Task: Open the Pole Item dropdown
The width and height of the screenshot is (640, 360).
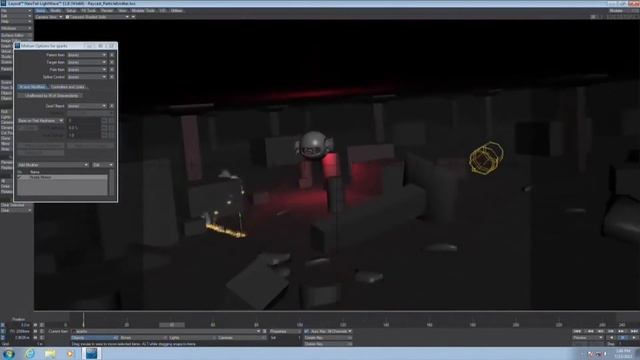Action: point(87,69)
